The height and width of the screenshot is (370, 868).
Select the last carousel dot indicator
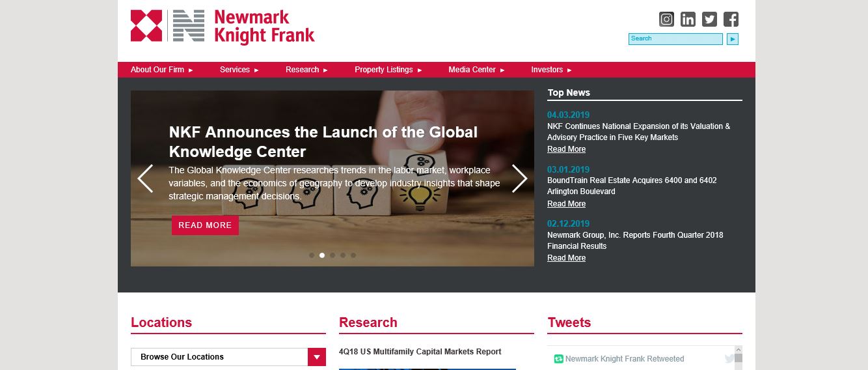point(353,255)
